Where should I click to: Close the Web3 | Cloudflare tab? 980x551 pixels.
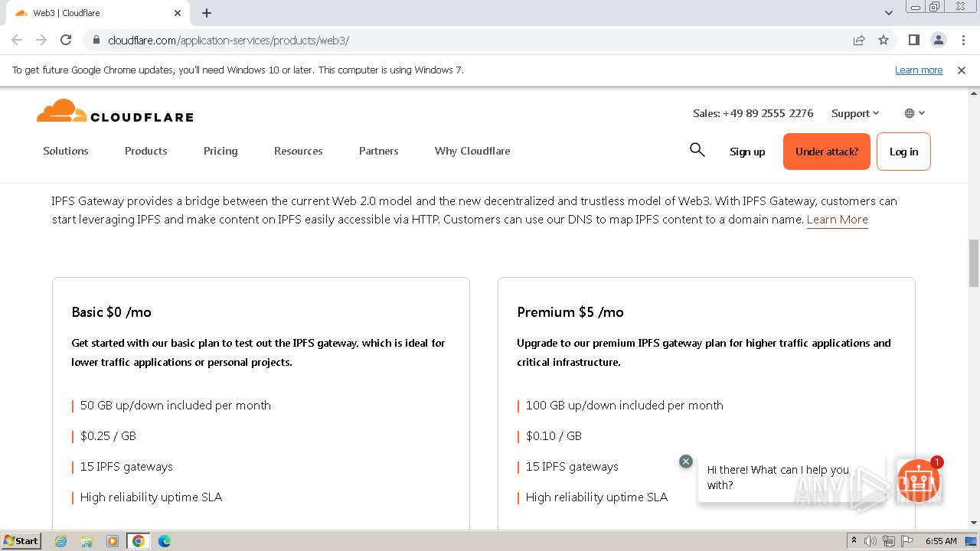coord(178,13)
